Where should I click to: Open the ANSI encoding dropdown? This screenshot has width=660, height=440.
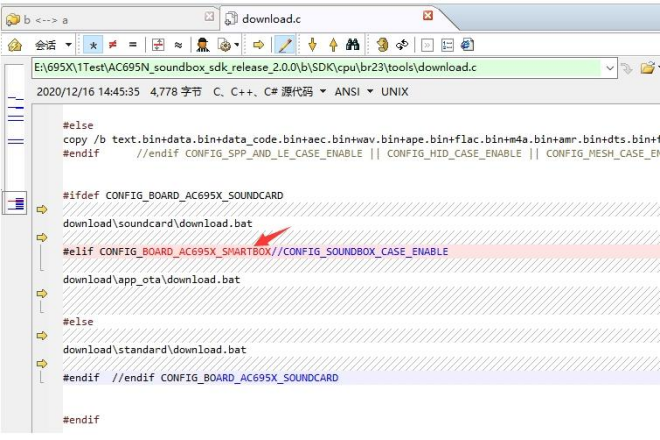pos(354,92)
